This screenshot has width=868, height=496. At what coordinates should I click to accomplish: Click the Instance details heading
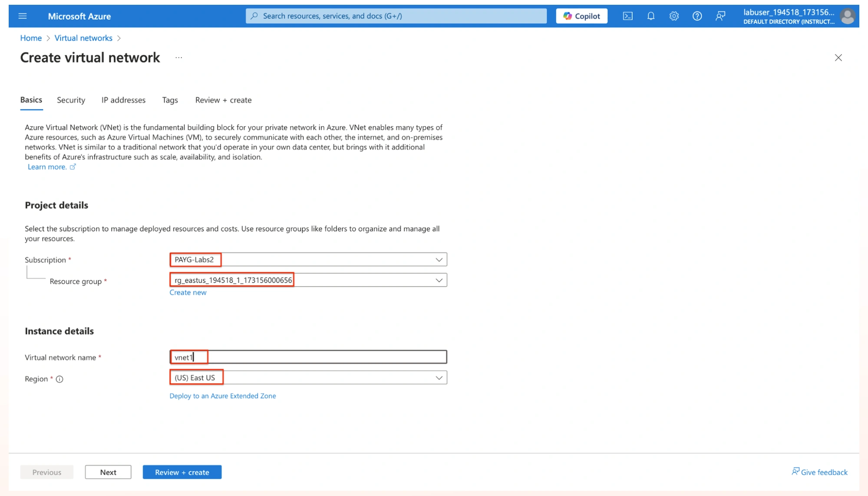coord(59,331)
